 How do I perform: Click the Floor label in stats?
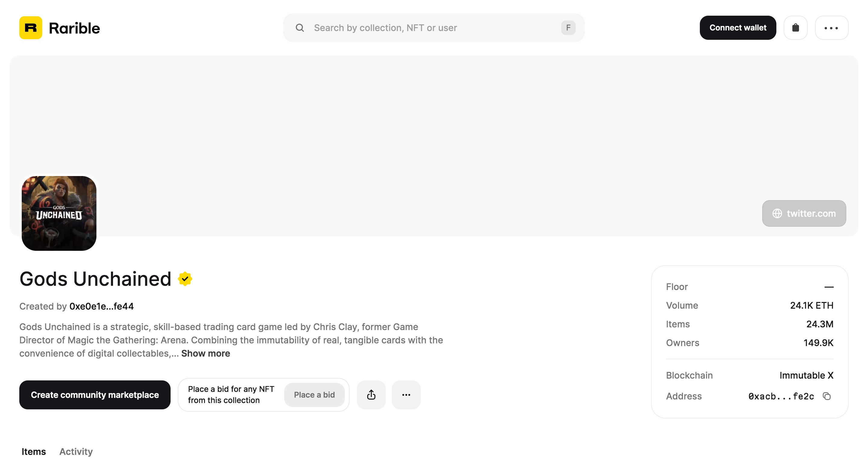point(677,287)
